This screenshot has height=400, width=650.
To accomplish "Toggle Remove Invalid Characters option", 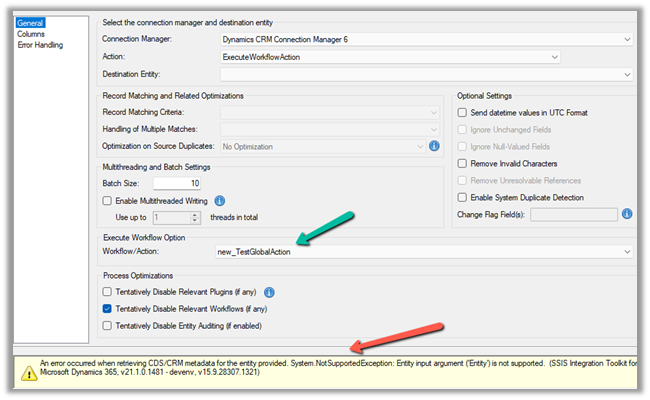I will coord(462,163).
